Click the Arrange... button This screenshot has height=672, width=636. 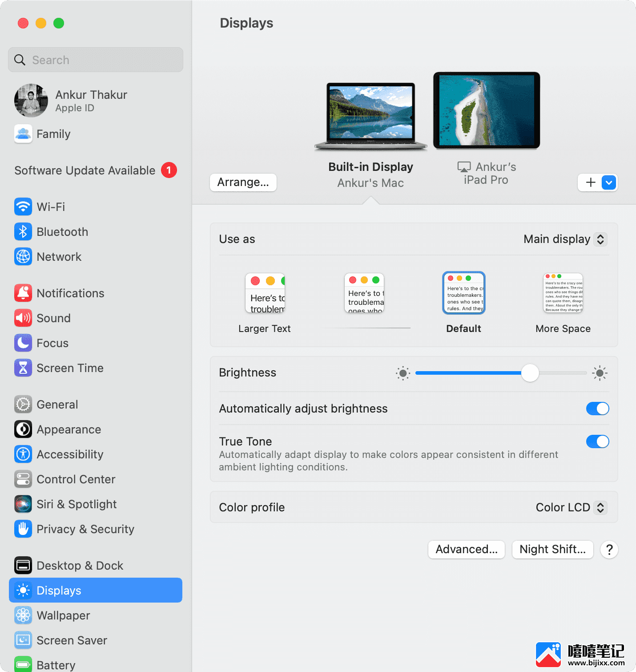pyautogui.click(x=243, y=182)
